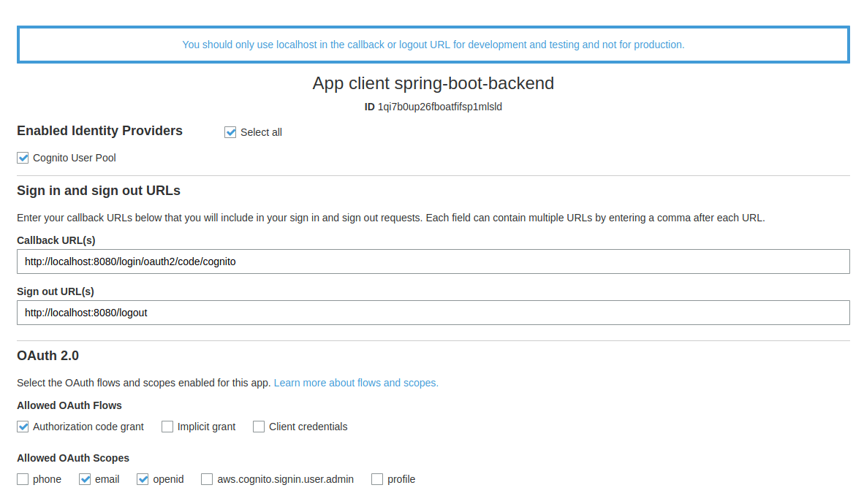This screenshot has height=504, width=864.
Task: Enable the Implicit grant flow
Action: (x=167, y=427)
